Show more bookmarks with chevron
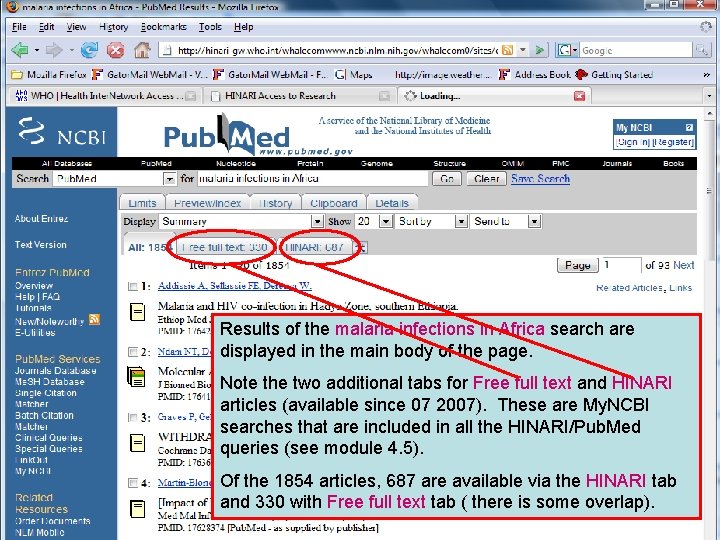 coord(706,74)
